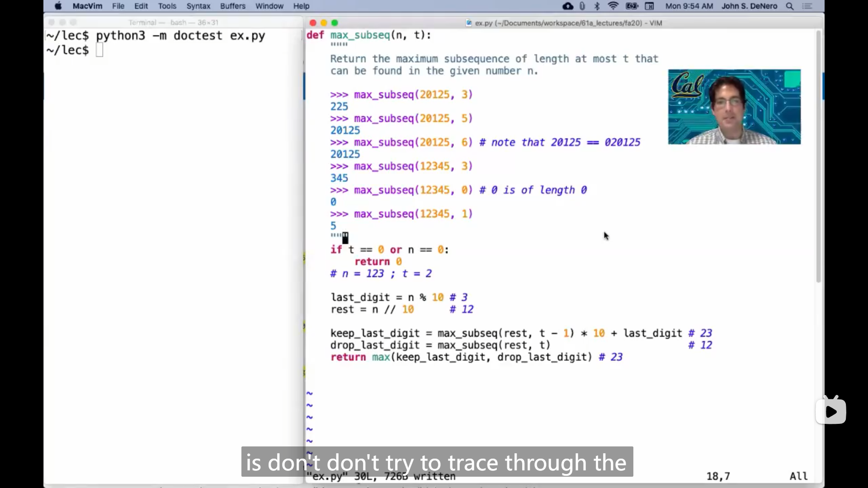Screen dimensions: 868x488
Task: Click the ex.py file icon in title bar
Action: pyautogui.click(x=469, y=23)
